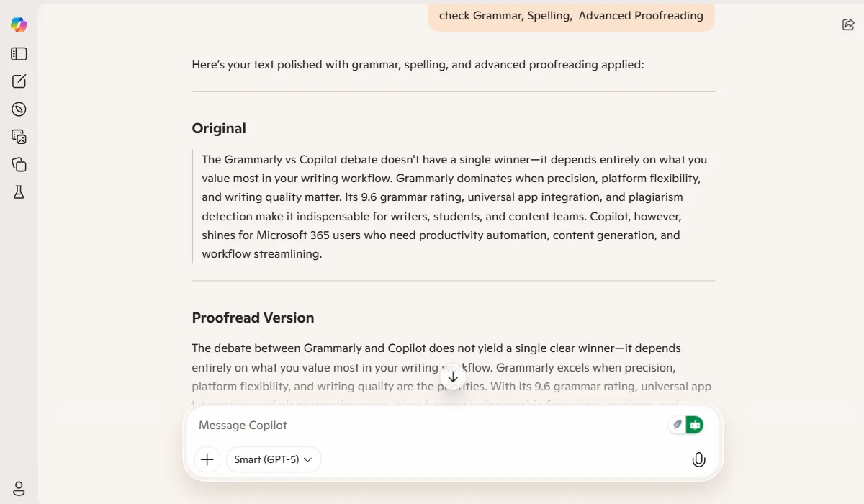Click the quoted original text block
864x504 pixels.
pyautogui.click(x=454, y=207)
